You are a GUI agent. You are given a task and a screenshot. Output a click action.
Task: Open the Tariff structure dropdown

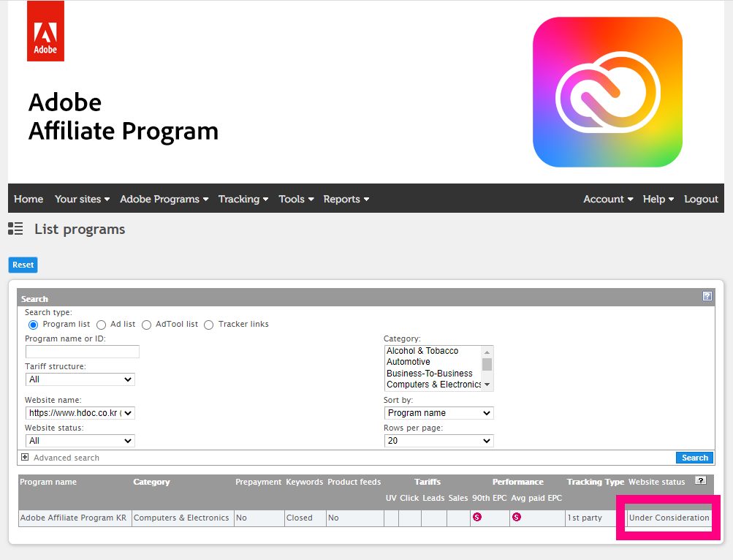80,379
